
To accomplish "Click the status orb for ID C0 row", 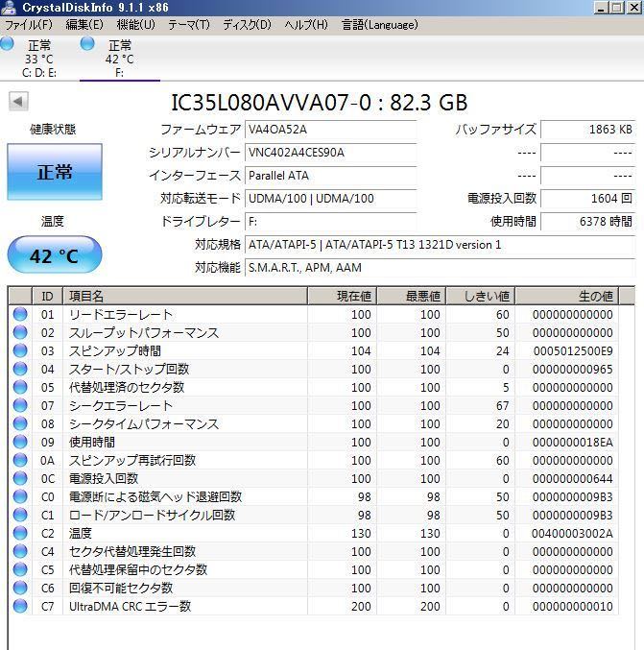I will coord(20,496).
